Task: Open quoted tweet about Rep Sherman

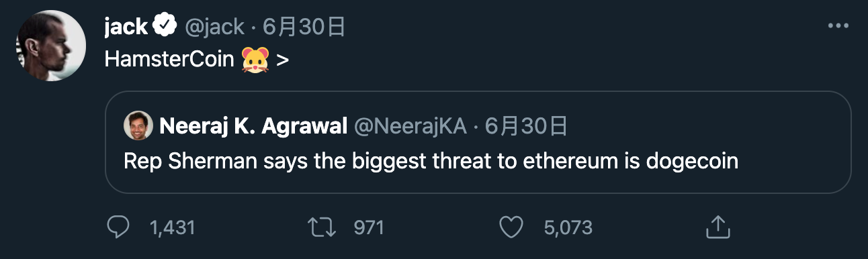Action: 478,143
